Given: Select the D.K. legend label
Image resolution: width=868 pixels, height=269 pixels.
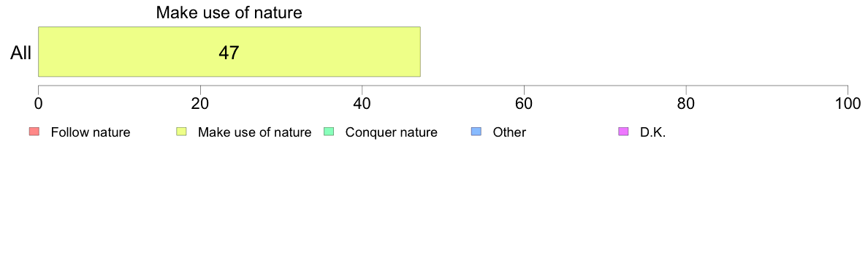Looking at the screenshot, I should coord(652,132).
